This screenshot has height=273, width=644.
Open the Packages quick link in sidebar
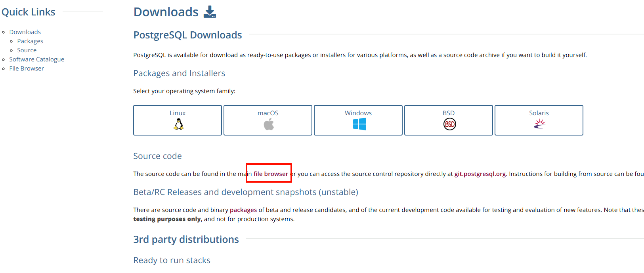point(30,41)
